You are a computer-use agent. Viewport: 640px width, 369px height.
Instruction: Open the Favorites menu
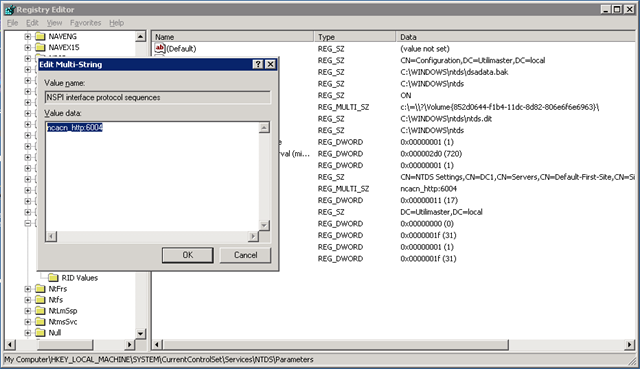85,23
